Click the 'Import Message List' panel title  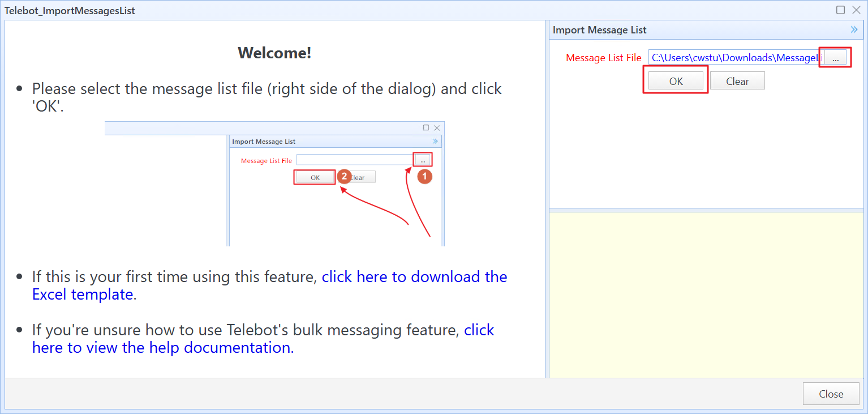tap(600, 30)
